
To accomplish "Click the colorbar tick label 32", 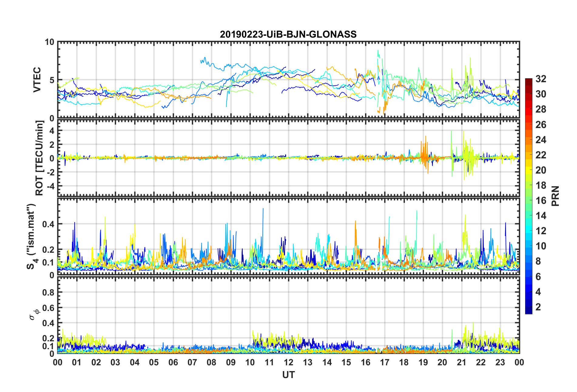I will point(541,79).
